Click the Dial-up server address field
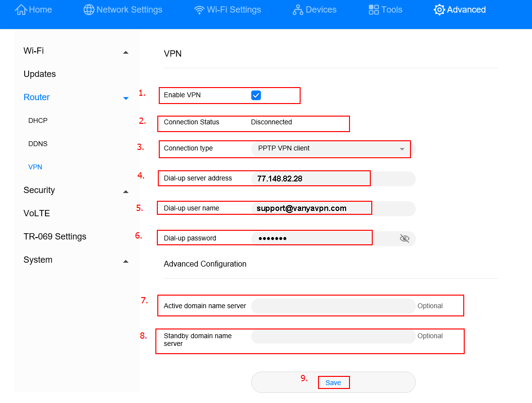 [x=333, y=179]
